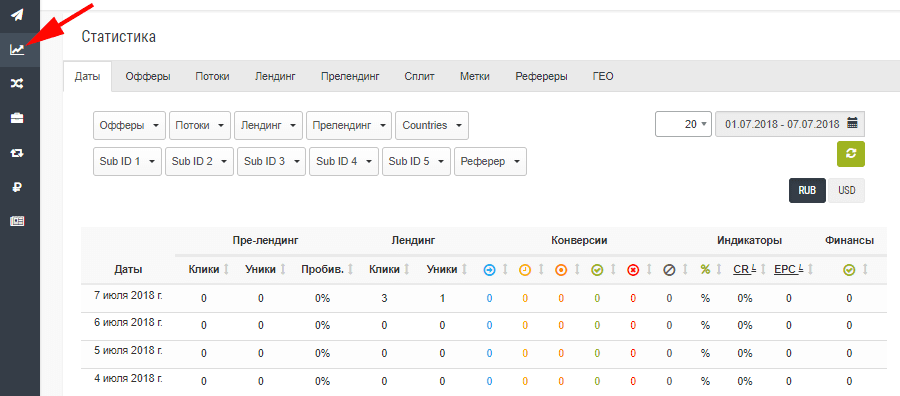The height and width of the screenshot is (396, 900).
Task: Switch to the Потоки tab
Action: click(x=212, y=76)
